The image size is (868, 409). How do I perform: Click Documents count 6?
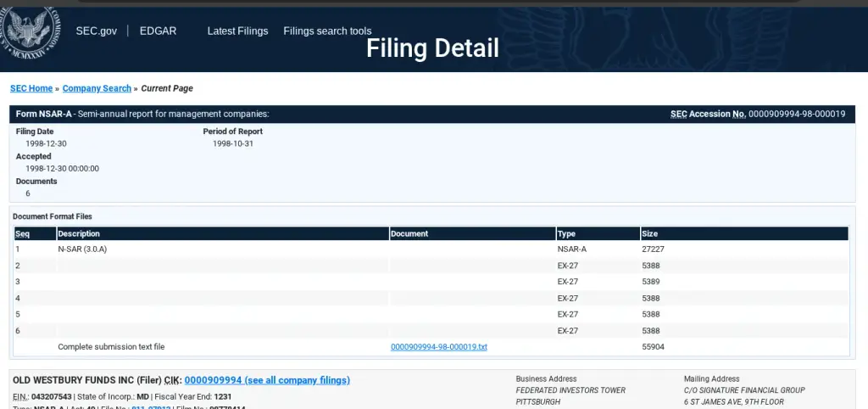coord(28,193)
